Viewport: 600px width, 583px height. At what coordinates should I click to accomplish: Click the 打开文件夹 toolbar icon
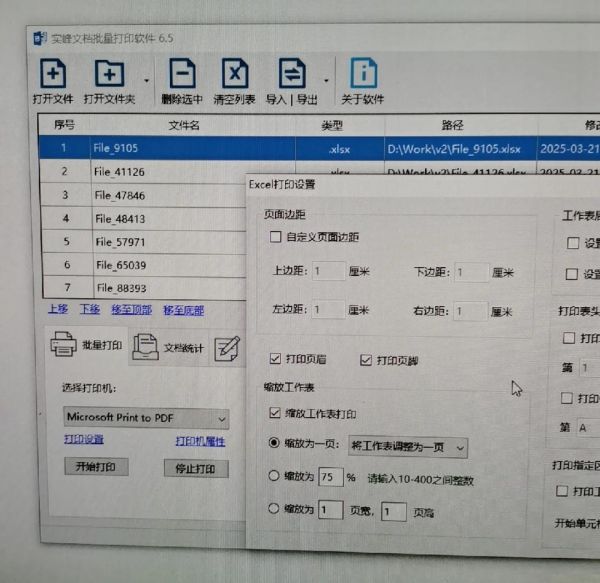(x=109, y=76)
